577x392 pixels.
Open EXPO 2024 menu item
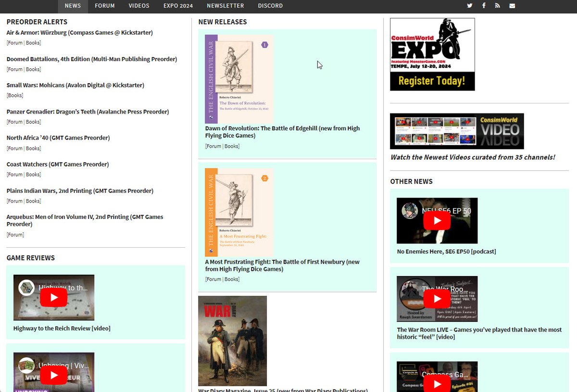tap(178, 6)
